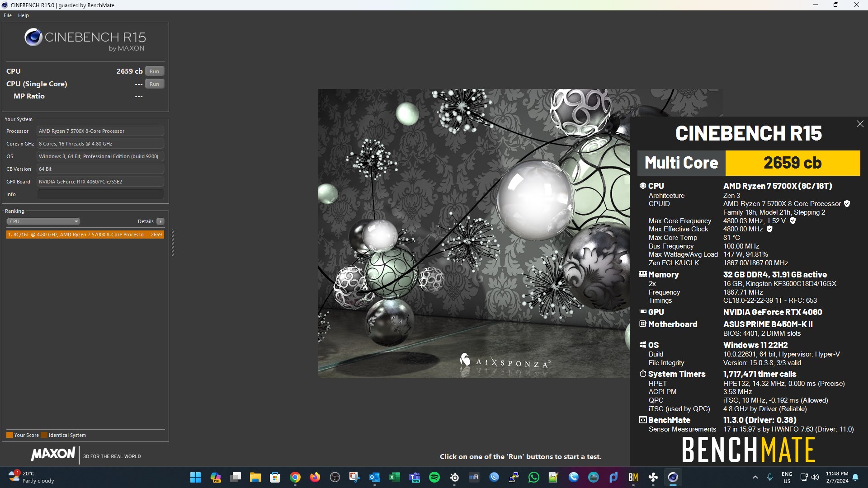Open Microsoft Store from the taskbar
Image resolution: width=868 pixels, height=488 pixels.
275,477
